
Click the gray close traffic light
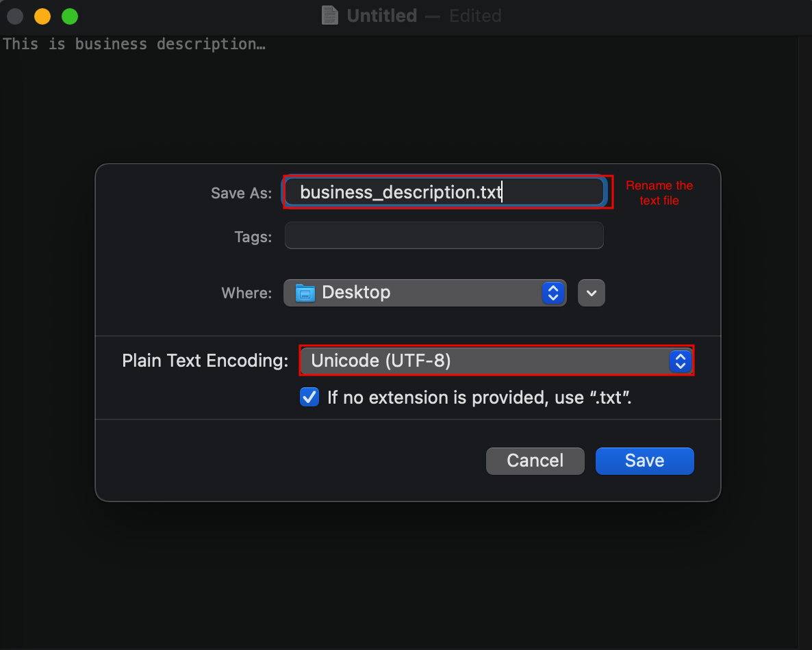[14, 15]
